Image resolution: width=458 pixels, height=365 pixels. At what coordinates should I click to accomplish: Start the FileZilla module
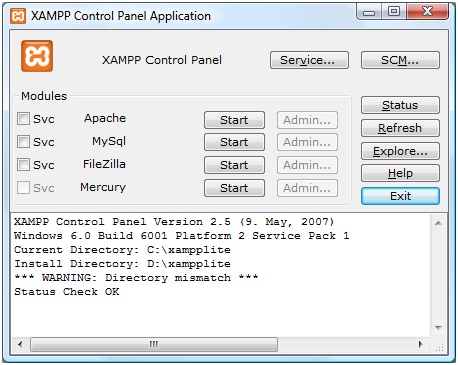coord(234,165)
